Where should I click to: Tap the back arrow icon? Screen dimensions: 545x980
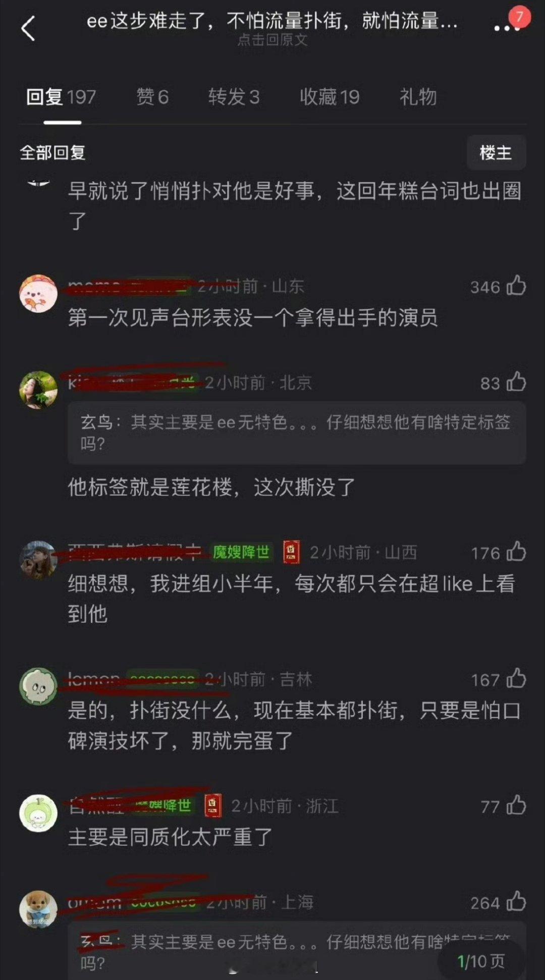coord(28,28)
